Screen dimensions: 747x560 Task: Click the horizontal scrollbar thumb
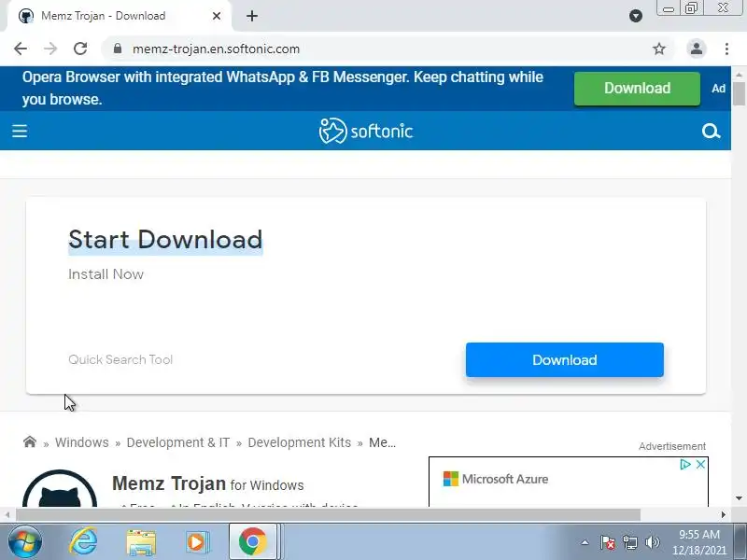(x=329, y=515)
